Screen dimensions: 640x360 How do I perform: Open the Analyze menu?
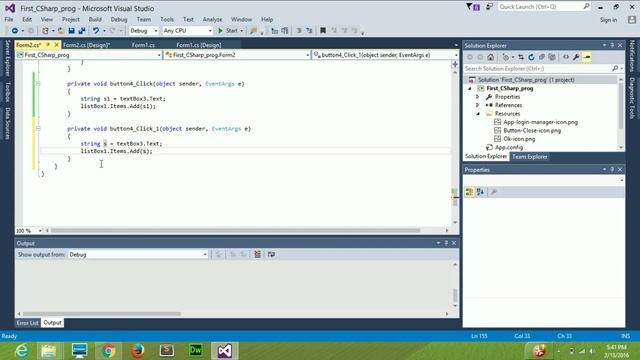click(212, 19)
